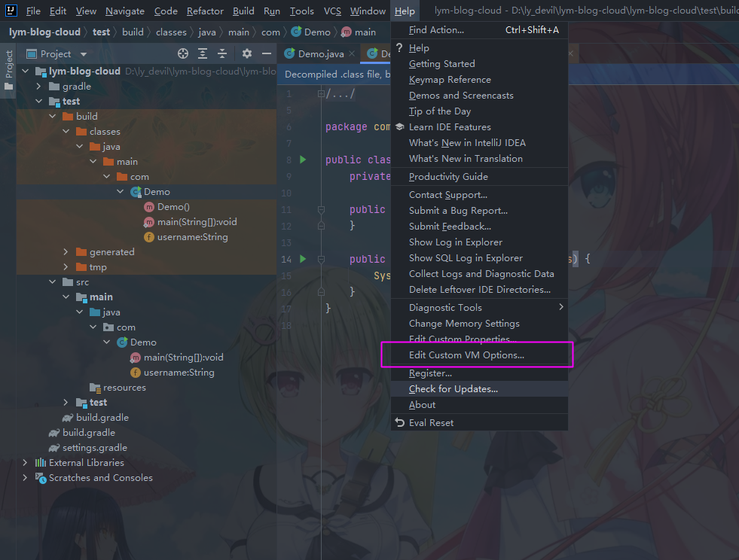Open Diagnostic Tools submenu
The height and width of the screenshot is (560, 739).
coord(479,308)
